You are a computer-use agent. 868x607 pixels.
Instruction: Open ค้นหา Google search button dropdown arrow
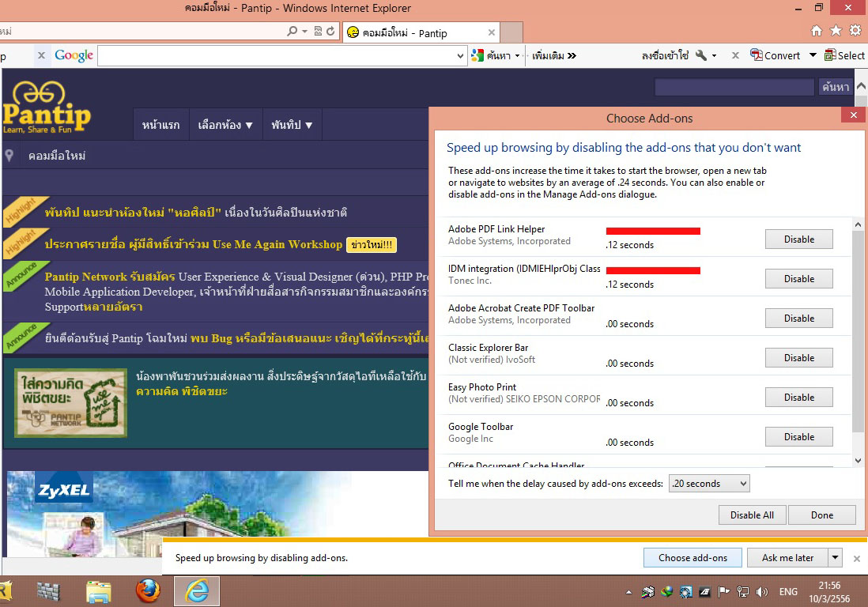pos(518,55)
